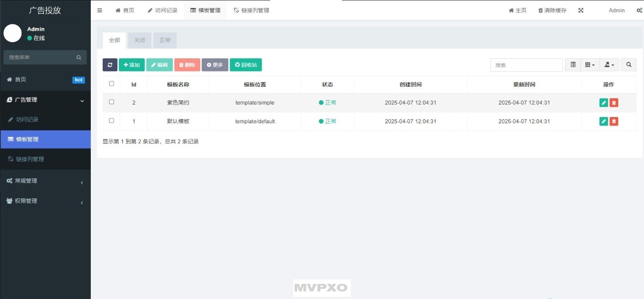Switch to the 首页 top tab
This screenshot has width=644, height=299.
click(125, 10)
